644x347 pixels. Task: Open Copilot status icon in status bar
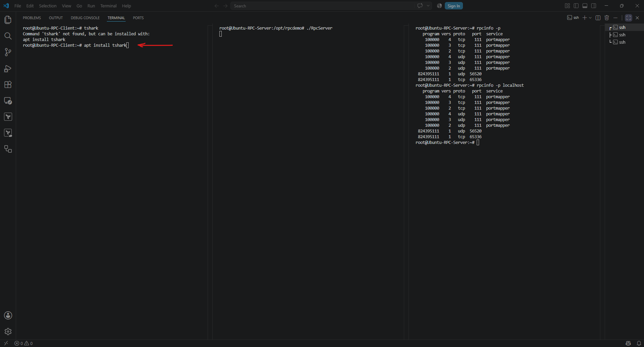tap(628, 343)
